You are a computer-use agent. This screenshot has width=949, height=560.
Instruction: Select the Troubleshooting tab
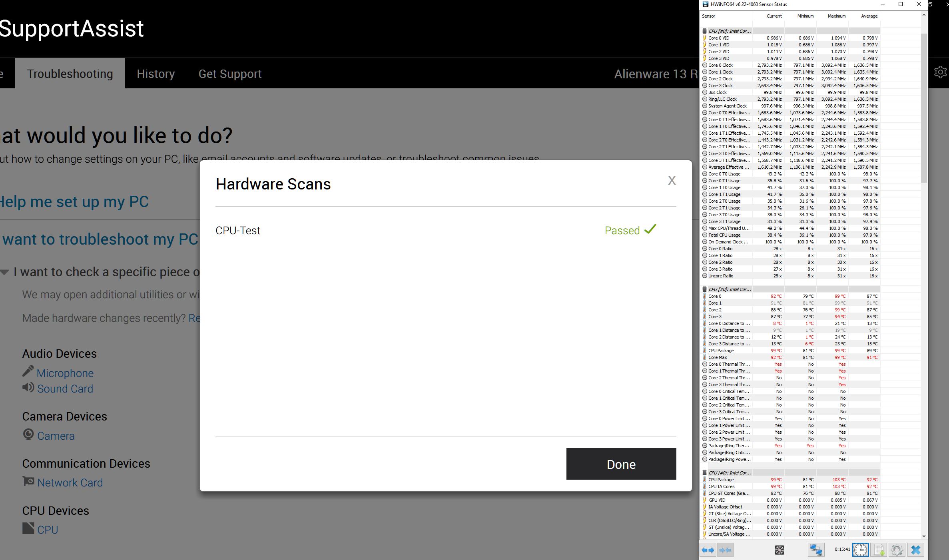click(x=70, y=74)
